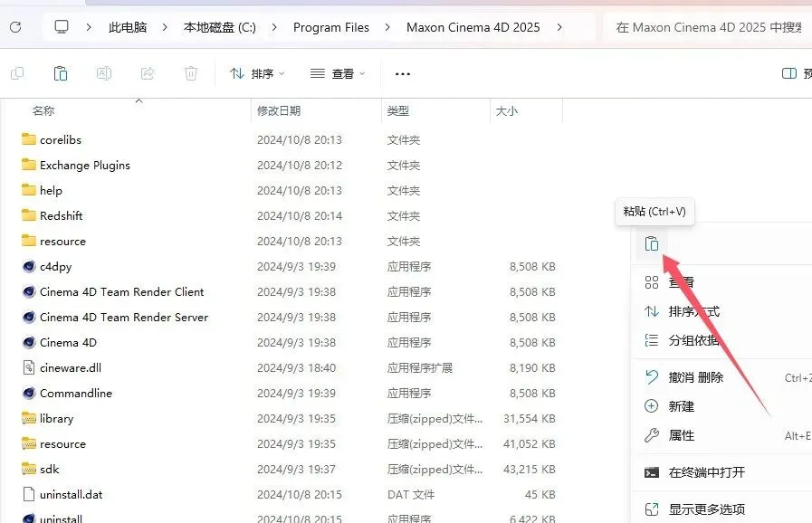The width and height of the screenshot is (812, 523).
Task: Select the Cinema 4D Team Render Server icon
Action: 29,317
